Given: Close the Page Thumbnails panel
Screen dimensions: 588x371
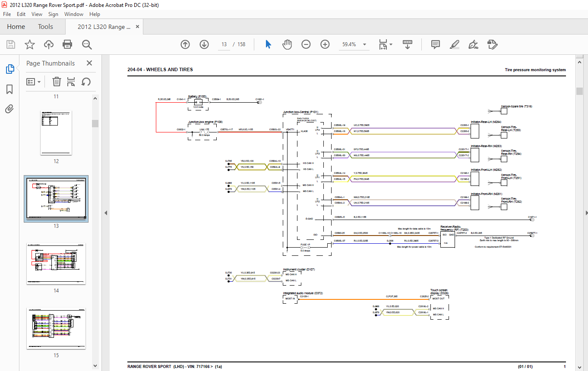Looking at the screenshot, I should tap(89, 63).
